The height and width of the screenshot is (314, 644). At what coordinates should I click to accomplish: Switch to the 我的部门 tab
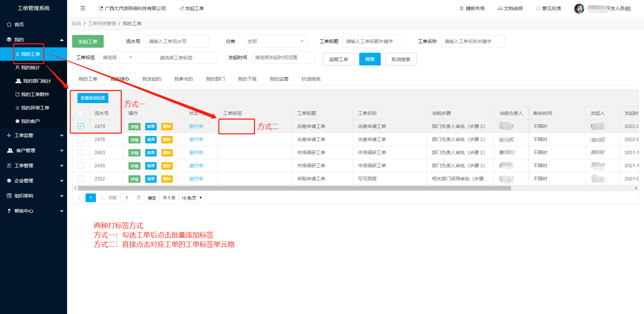(215, 79)
